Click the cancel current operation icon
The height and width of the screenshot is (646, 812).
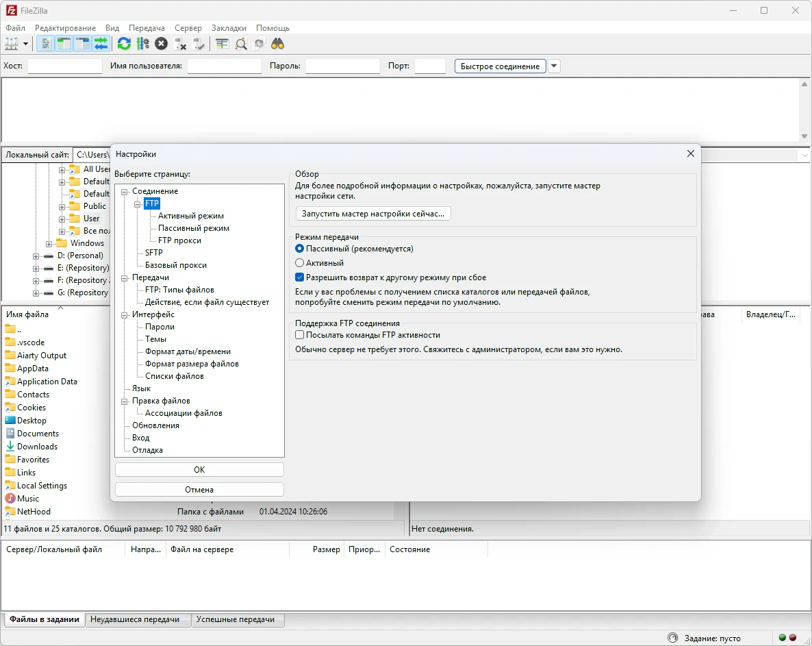[x=161, y=44]
